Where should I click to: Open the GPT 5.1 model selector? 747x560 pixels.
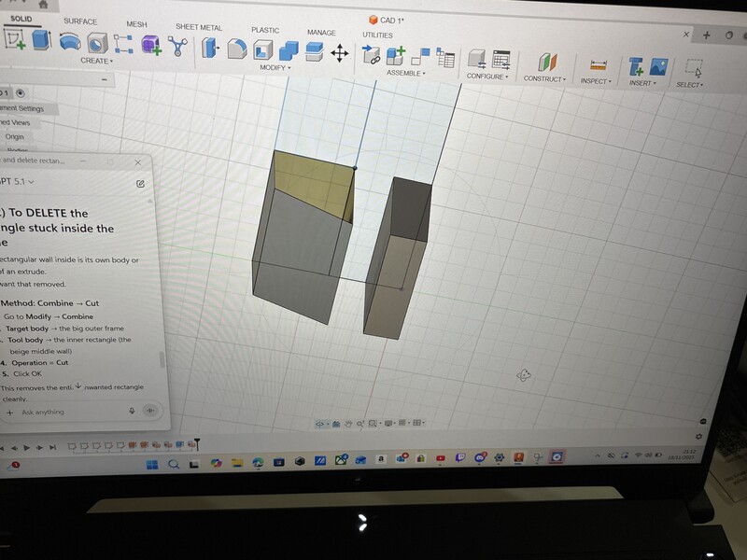(x=19, y=181)
